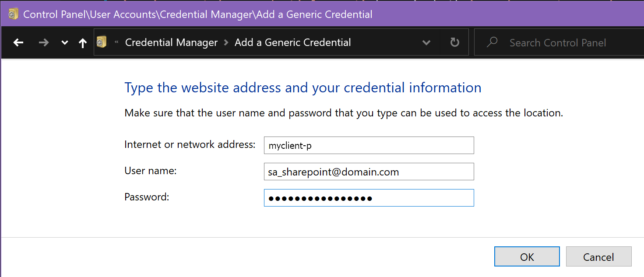Viewport: 644px width, 277px height.
Task: Click the 'Internet or network address:' label
Action: pos(190,144)
